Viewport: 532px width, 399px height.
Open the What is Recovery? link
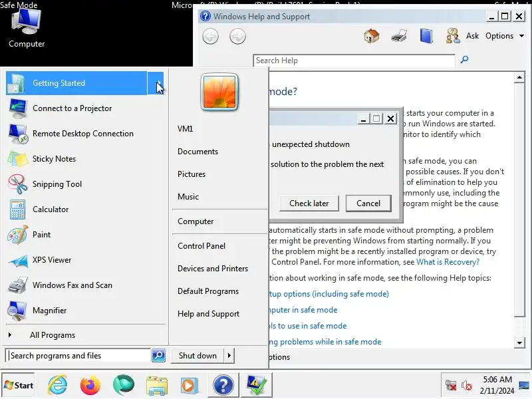448,262
